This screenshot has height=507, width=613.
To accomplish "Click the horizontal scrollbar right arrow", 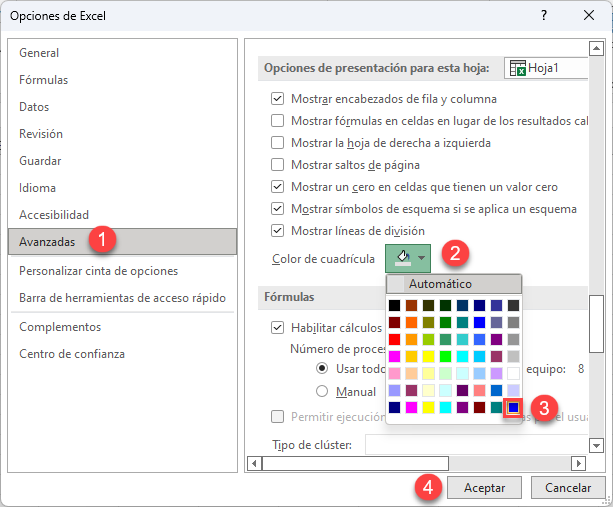I will click(x=578, y=464).
